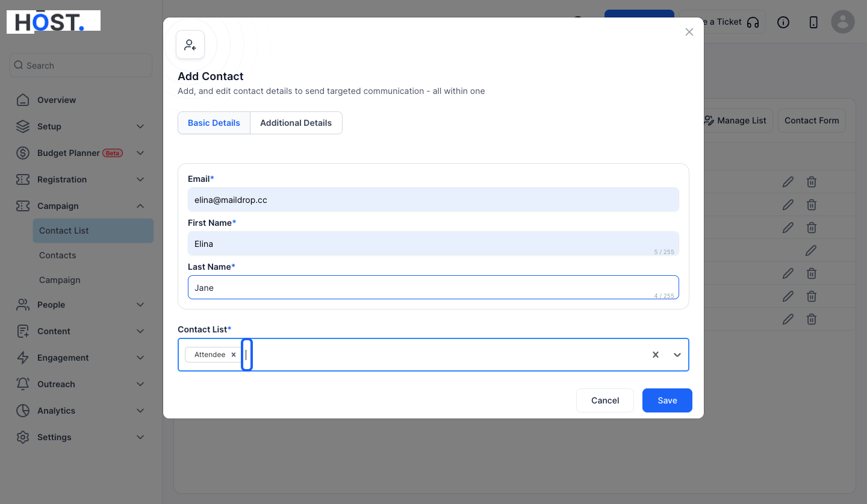Click the Settings gear icon
Viewport: 867px width, 504px height.
[x=23, y=437]
